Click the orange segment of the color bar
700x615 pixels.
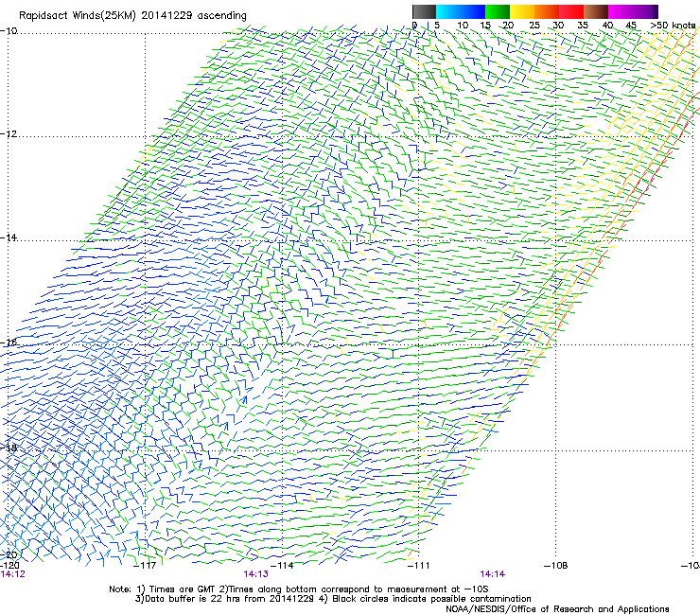[547, 11]
